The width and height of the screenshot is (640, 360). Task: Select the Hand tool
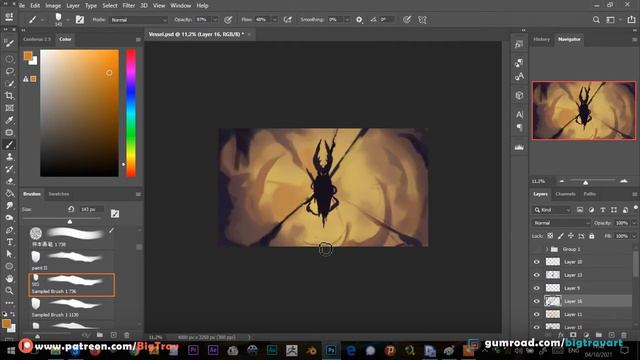(x=9, y=279)
